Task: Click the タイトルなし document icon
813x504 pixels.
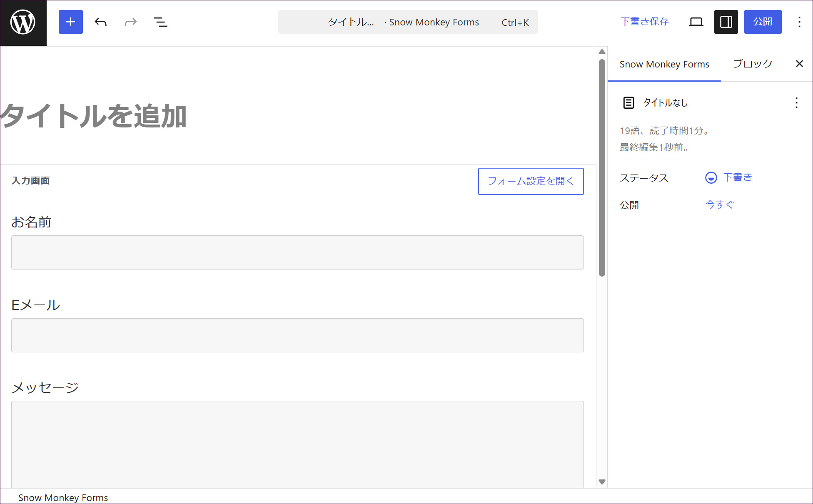Action: pos(628,103)
